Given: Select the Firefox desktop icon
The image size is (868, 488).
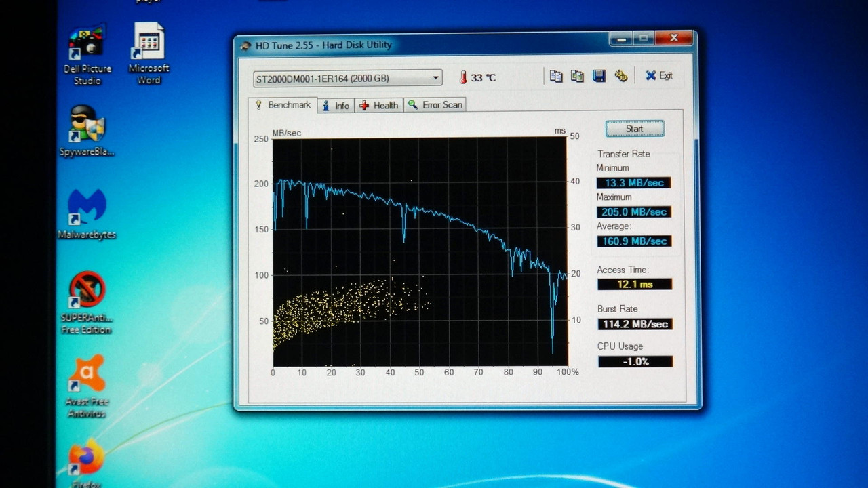Looking at the screenshot, I should 86,464.
